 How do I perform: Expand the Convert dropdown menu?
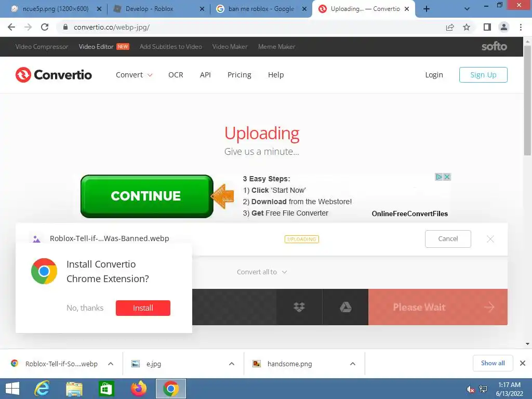(x=134, y=75)
